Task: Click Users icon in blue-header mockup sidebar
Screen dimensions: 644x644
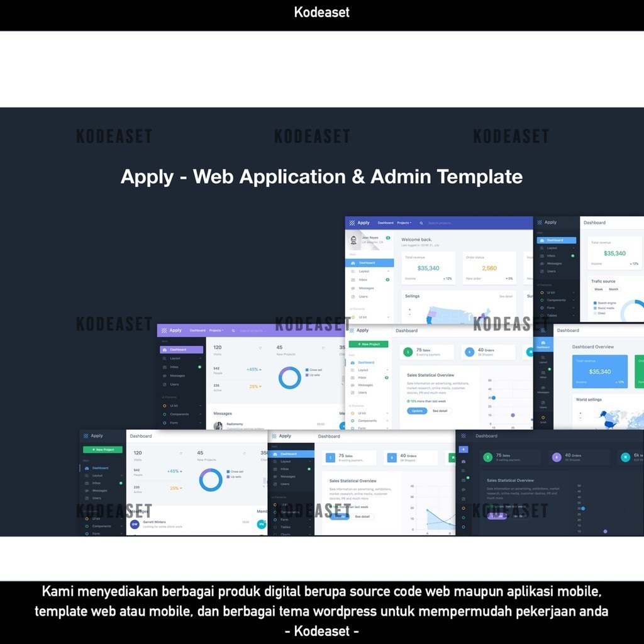Action: point(353,297)
